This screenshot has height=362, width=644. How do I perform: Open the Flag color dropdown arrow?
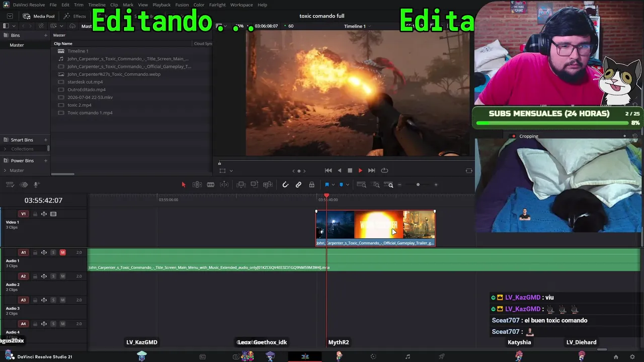tap(333, 185)
